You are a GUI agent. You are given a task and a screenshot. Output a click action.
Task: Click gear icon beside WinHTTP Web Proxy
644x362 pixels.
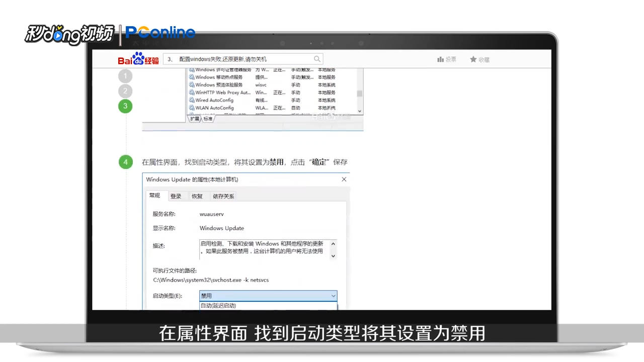192,93
